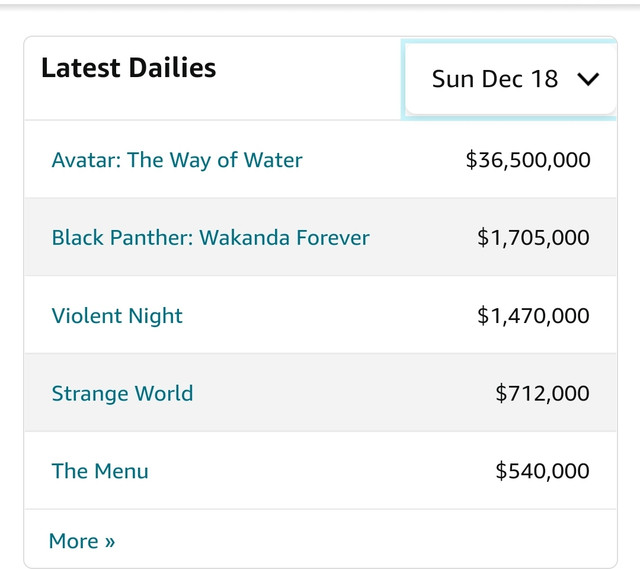Click the $1,705,000 daily gross figure

point(533,238)
